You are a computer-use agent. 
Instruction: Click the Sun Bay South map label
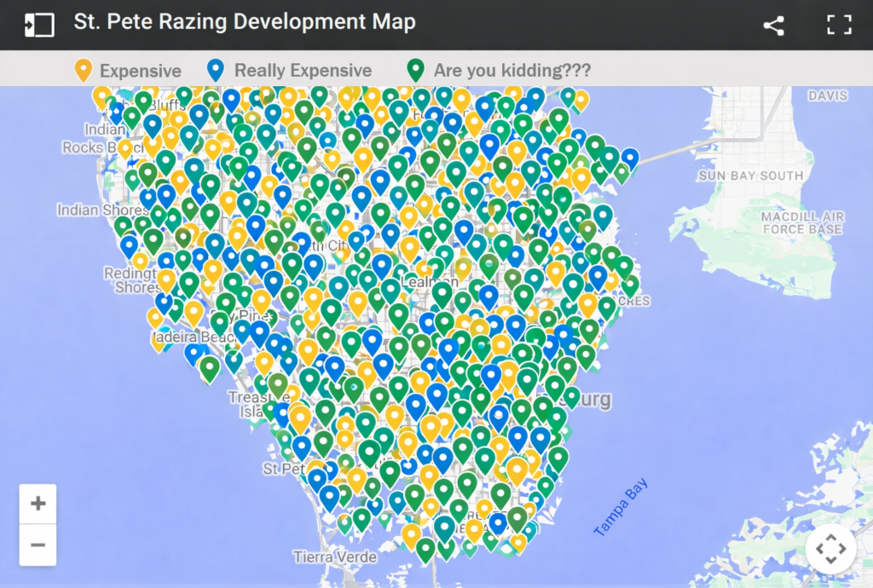(750, 176)
